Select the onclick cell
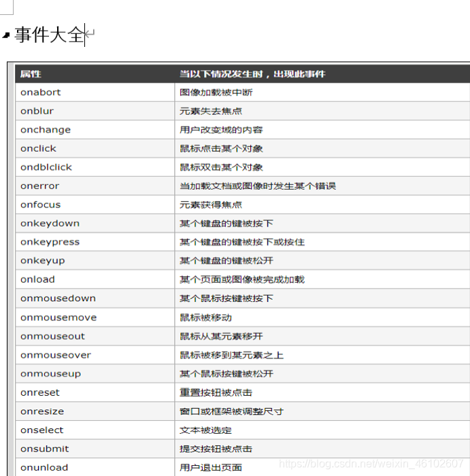 click(95, 148)
